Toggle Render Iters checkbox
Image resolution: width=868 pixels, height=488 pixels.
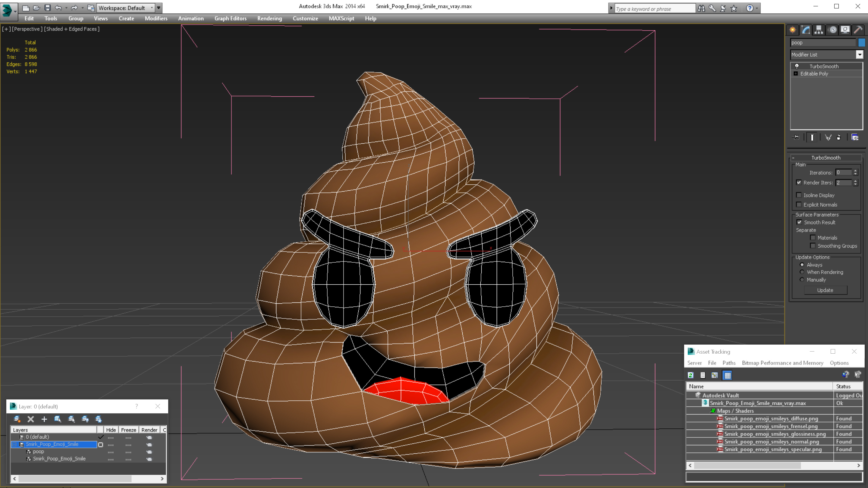point(799,182)
